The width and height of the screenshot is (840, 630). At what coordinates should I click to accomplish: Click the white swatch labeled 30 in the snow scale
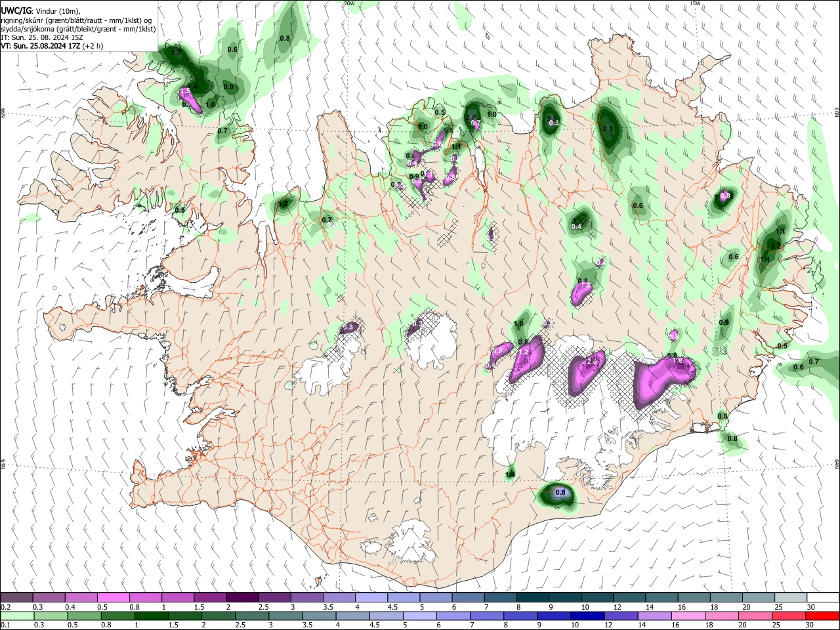click(823, 597)
